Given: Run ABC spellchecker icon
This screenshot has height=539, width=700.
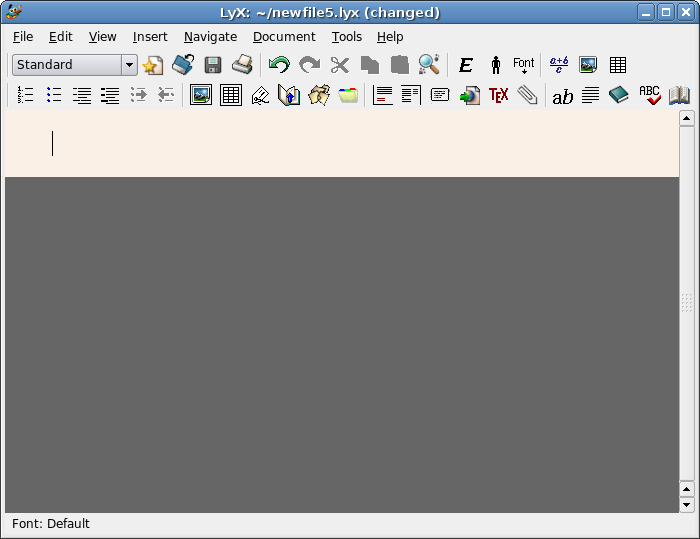Looking at the screenshot, I should click(x=650, y=95).
